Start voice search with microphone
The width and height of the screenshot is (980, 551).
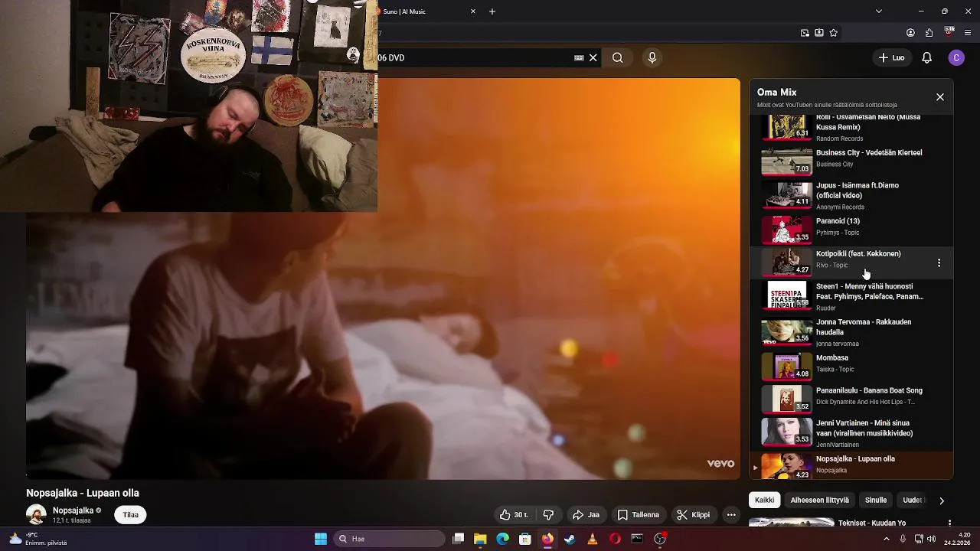click(x=652, y=57)
